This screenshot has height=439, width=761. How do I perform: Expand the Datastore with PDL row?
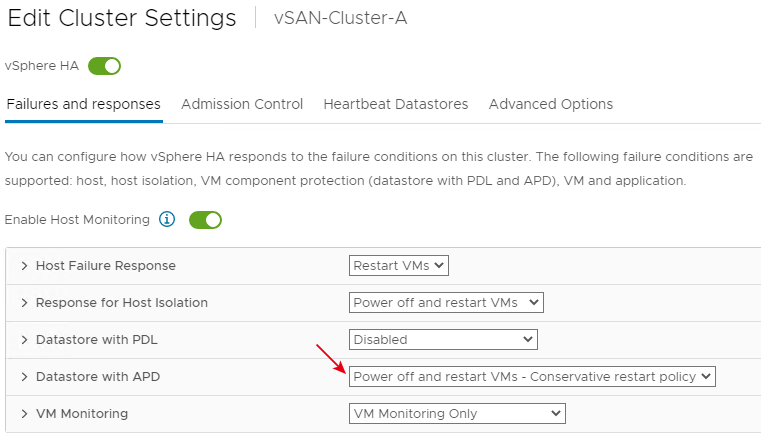coord(24,340)
